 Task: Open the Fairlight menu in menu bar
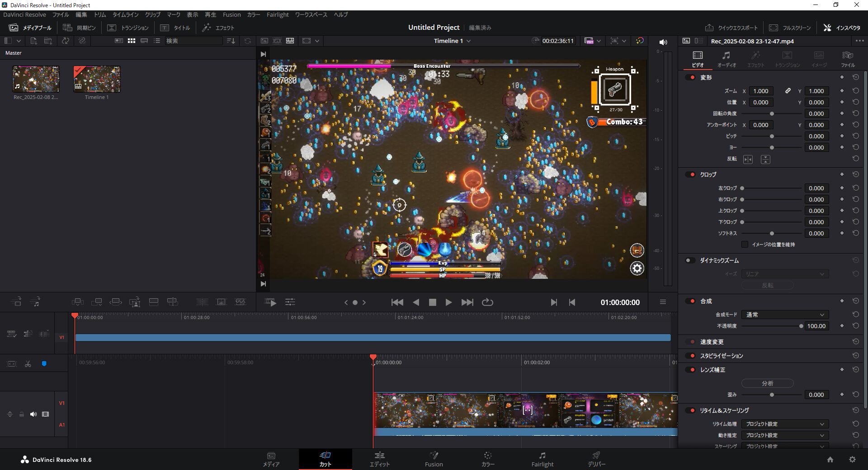[x=278, y=14]
